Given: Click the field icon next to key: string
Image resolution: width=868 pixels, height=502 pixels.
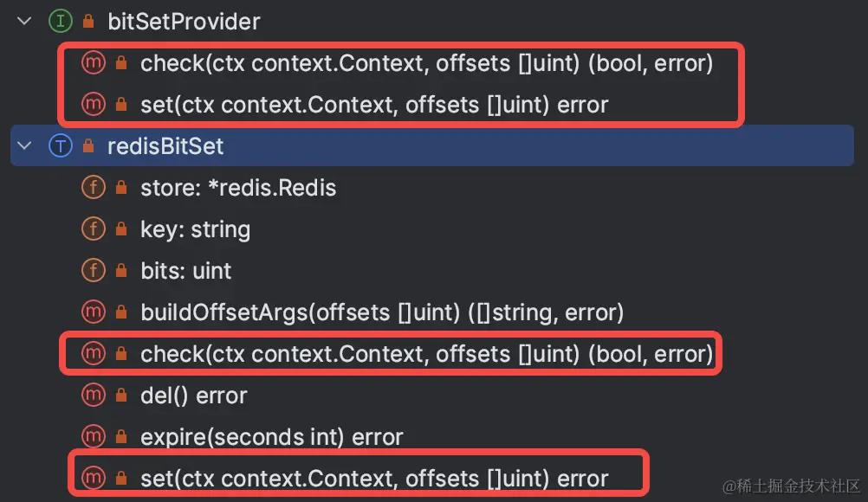Looking at the screenshot, I should click(x=93, y=228).
